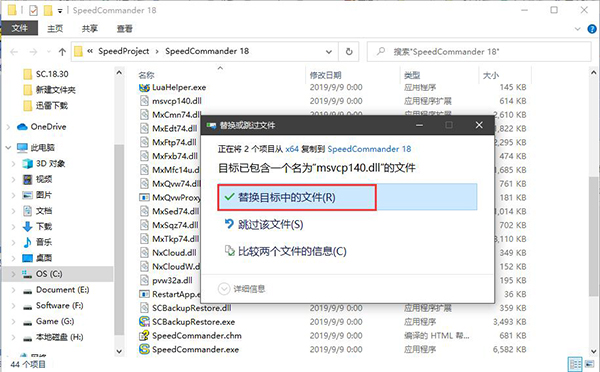Skip this file option

coord(264,224)
